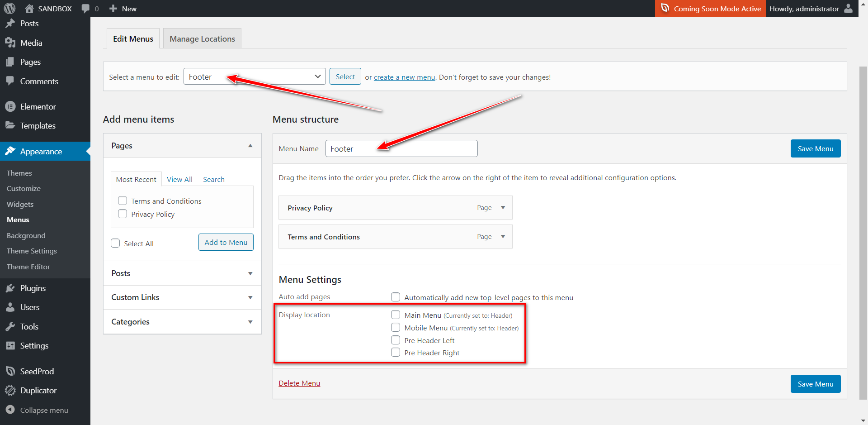The height and width of the screenshot is (425, 868).
Task: Open the Select a menu to edit dropdown
Action: tap(255, 76)
